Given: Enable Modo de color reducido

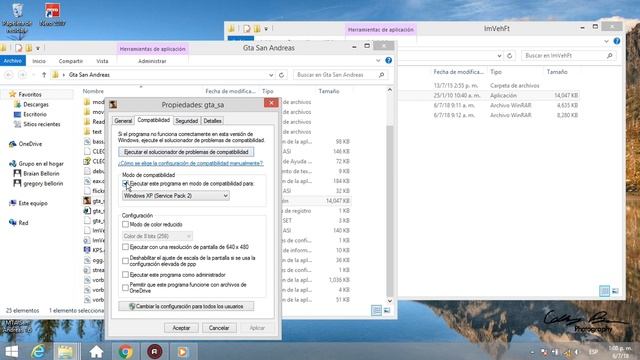Looking at the screenshot, I should (x=125, y=224).
